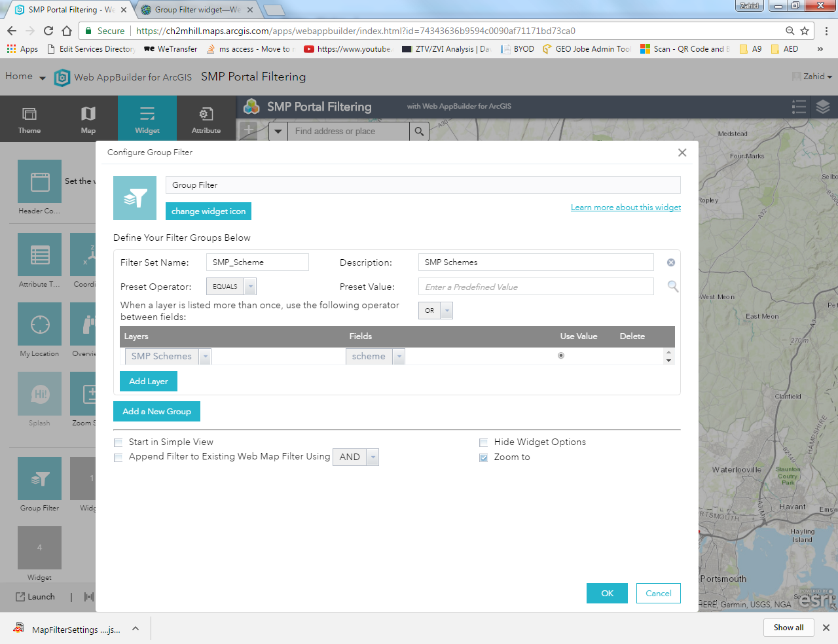This screenshot has height=644, width=838.
Task: Click Show all downloads button
Action: point(789,628)
